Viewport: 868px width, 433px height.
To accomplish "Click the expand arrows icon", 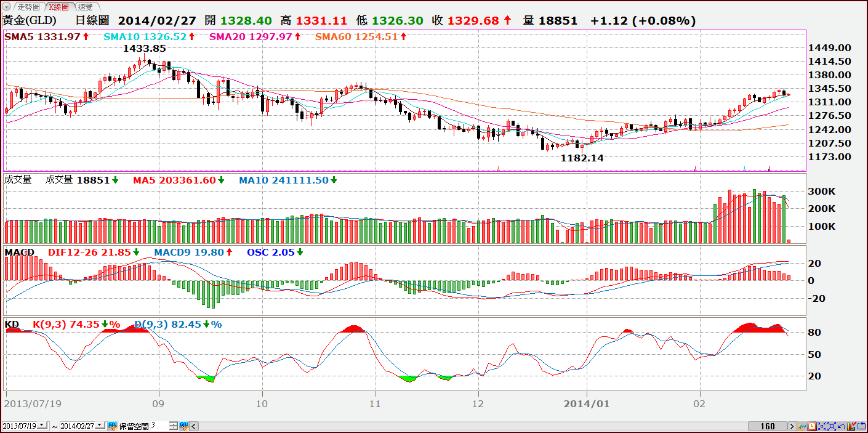I will [832, 426].
